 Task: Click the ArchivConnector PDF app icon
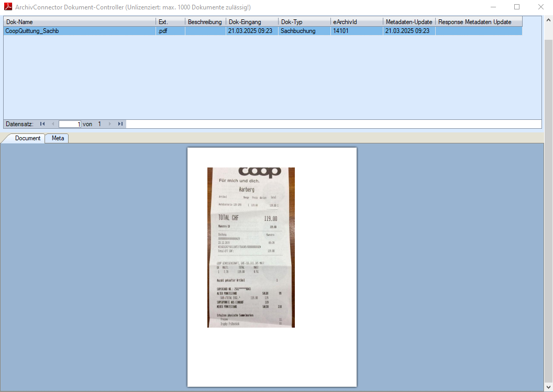pos(8,7)
